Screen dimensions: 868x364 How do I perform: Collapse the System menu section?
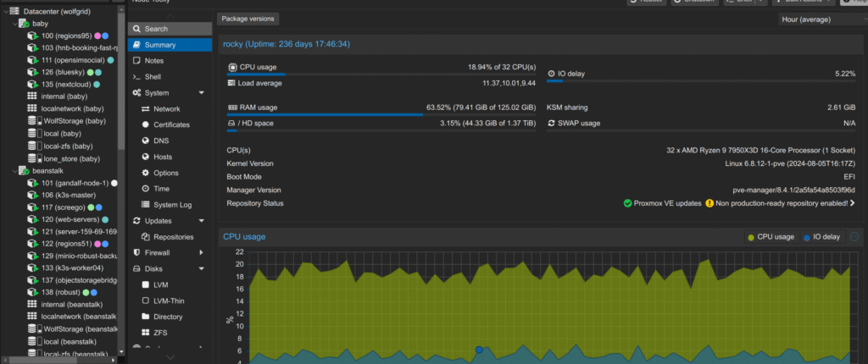(201, 93)
